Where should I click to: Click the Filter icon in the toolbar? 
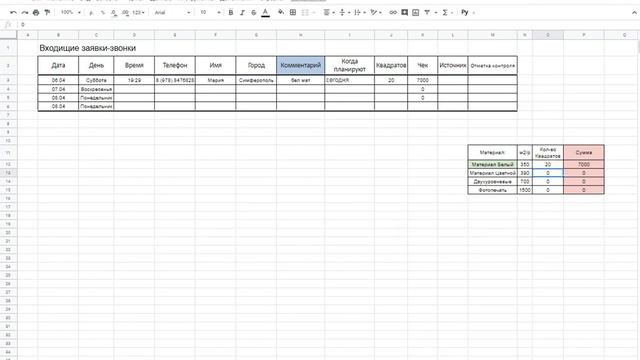[x=427, y=13]
